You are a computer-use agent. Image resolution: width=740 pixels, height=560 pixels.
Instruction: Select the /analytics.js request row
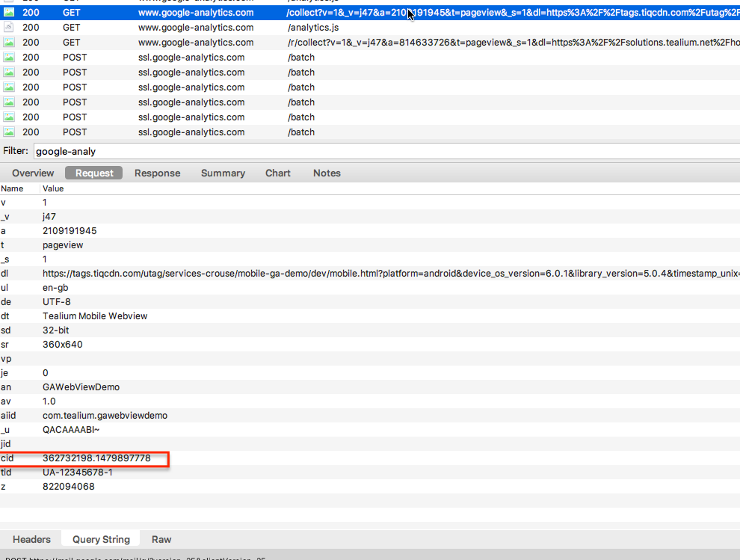[x=312, y=28]
